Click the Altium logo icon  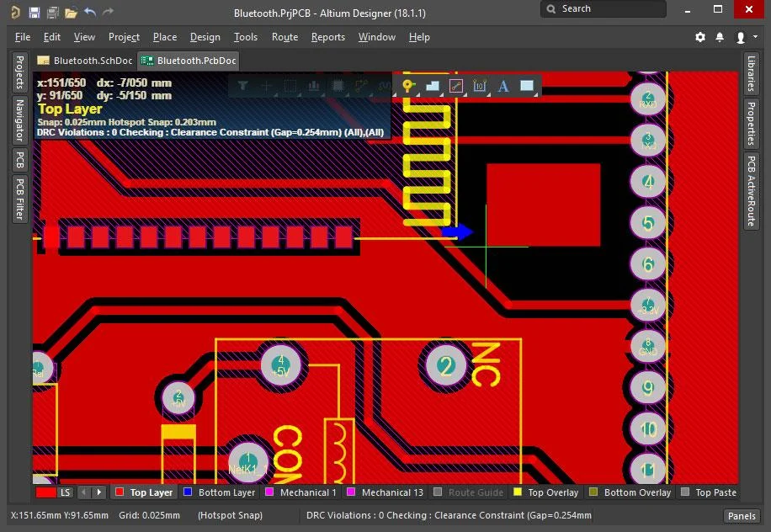[15, 13]
